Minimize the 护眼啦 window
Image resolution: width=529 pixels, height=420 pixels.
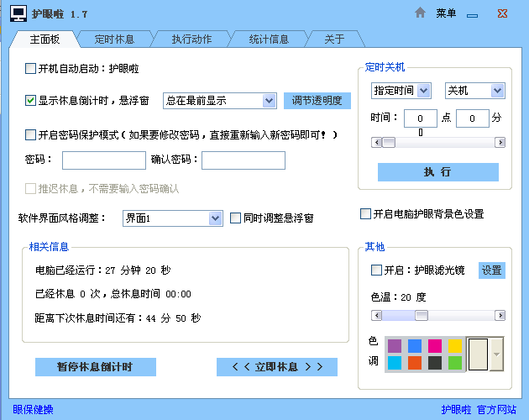pyautogui.click(x=472, y=15)
